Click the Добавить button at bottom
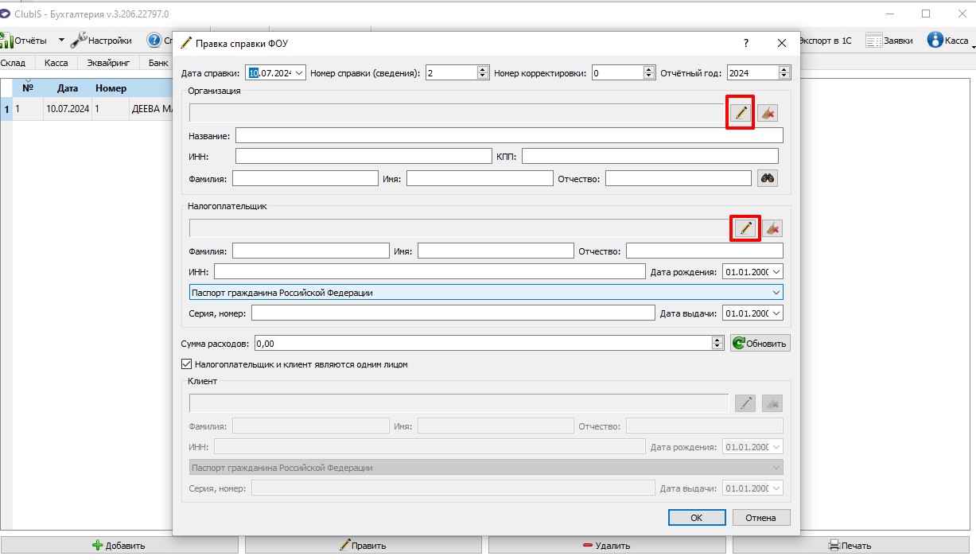Viewport: 976px width, 560px height. 119,546
